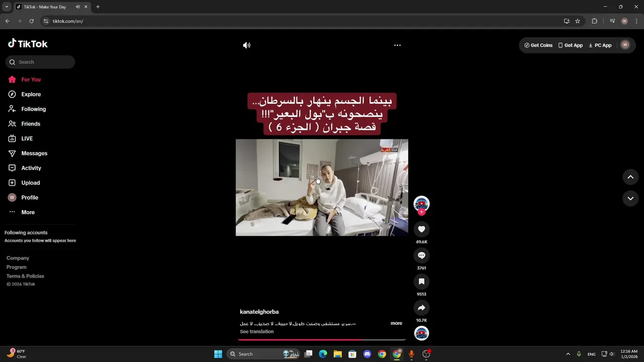The width and height of the screenshot is (644, 362).
Task: Click the taskbar Search box
Action: click(265, 354)
